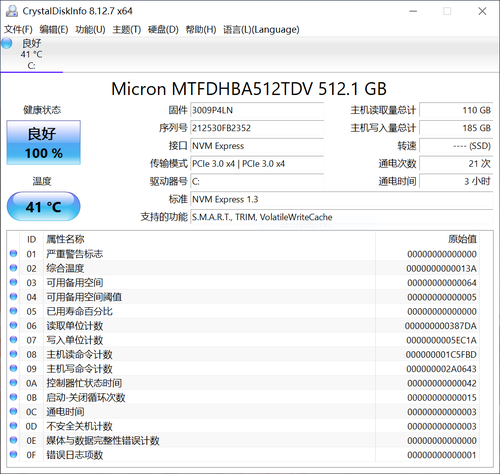Click the CrystalDiskInfo app icon in title bar
The height and width of the screenshot is (474, 500).
(12, 11)
